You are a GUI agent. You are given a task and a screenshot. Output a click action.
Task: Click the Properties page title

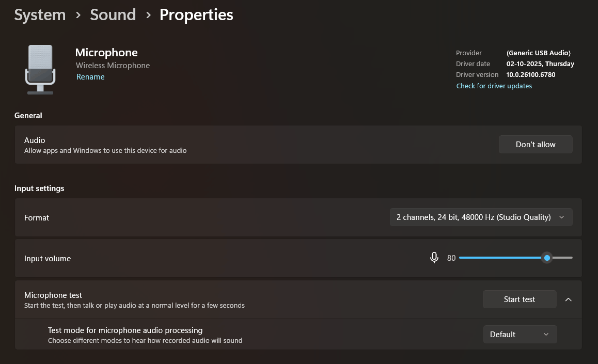[196, 15]
